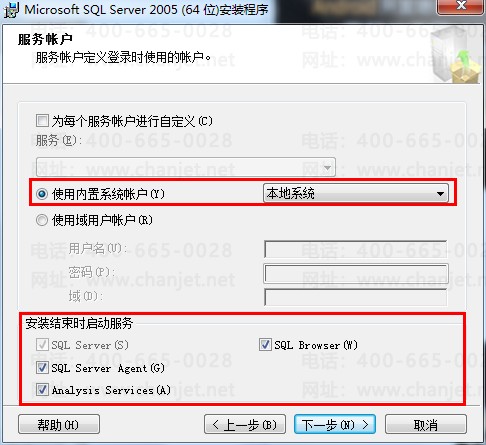Toggle Analysis Services startup checkbox

pyautogui.click(x=42, y=389)
